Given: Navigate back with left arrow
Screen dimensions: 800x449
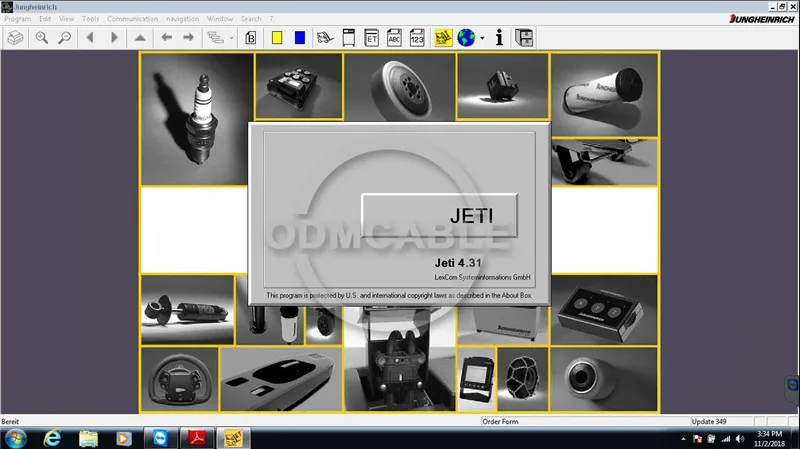Looking at the screenshot, I should 166,38.
